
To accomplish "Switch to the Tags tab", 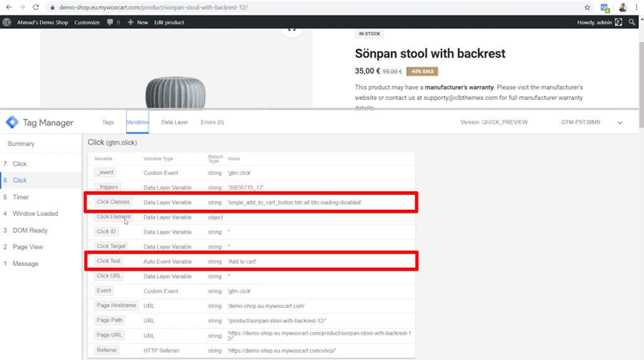I will click(x=108, y=122).
